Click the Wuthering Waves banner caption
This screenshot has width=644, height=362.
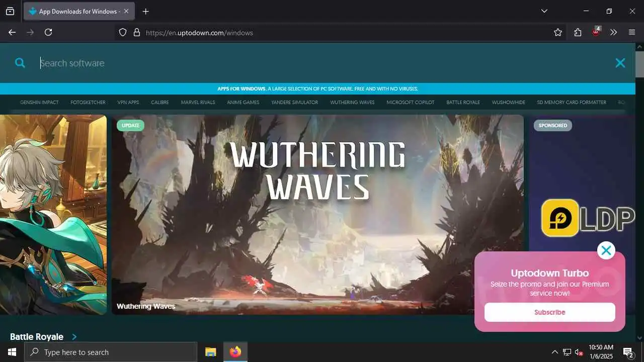pos(146,306)
